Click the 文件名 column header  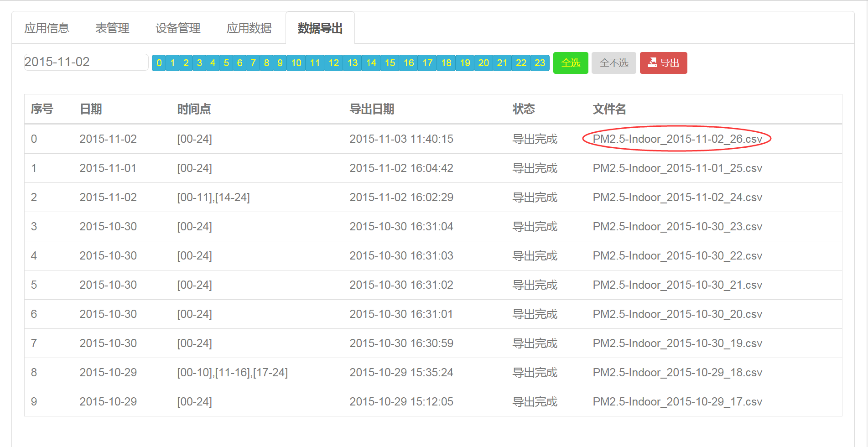coord(609,109)
